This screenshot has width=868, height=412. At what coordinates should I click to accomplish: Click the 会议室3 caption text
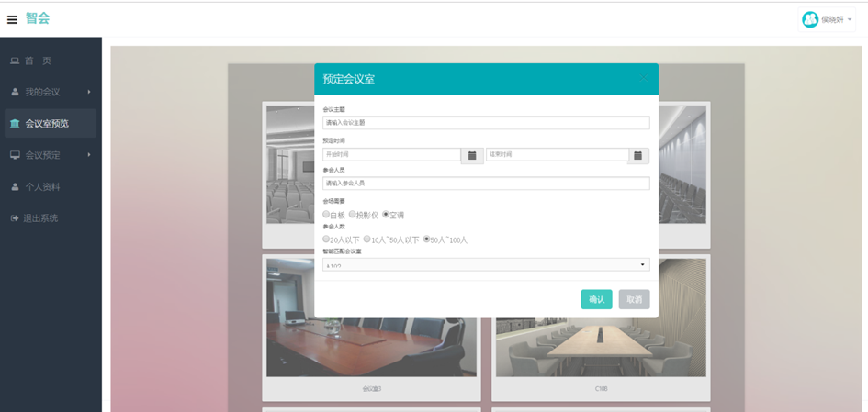371,389
